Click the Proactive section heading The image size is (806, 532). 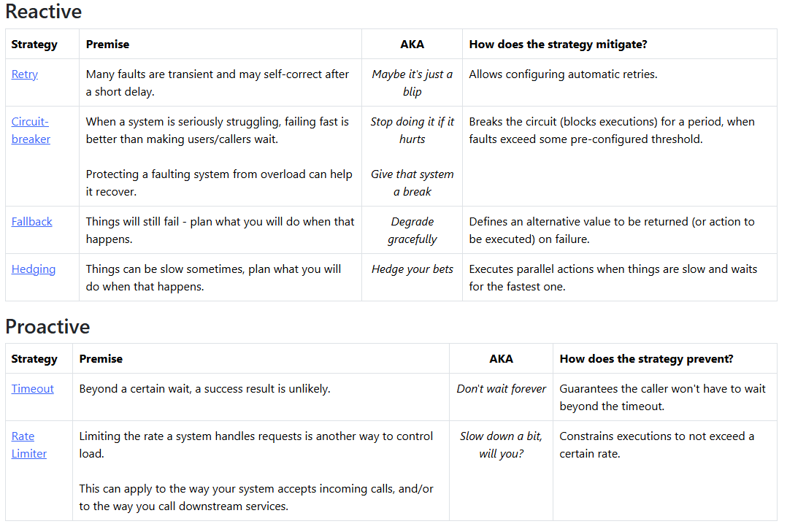[x=47, y=327]
